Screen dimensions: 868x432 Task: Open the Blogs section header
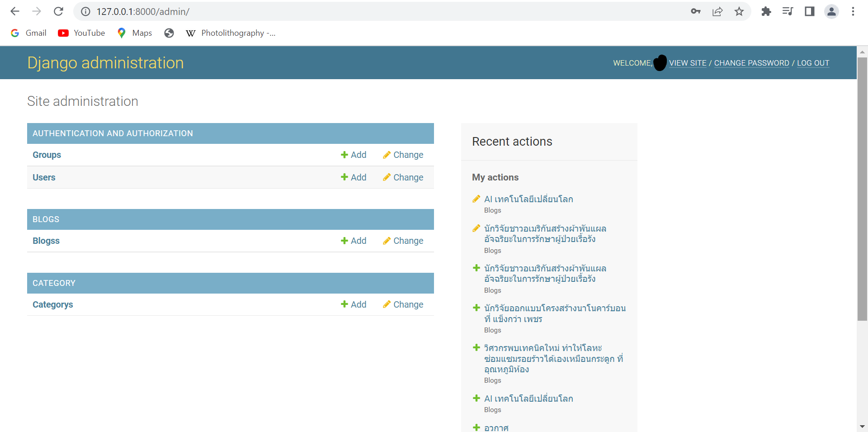pyautogui.click(x=46, y=219)
